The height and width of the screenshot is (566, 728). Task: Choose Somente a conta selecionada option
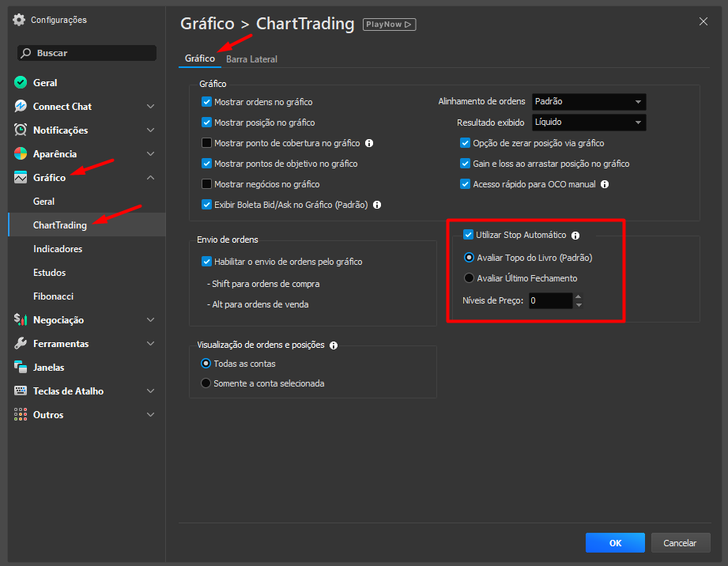point(206,383)
